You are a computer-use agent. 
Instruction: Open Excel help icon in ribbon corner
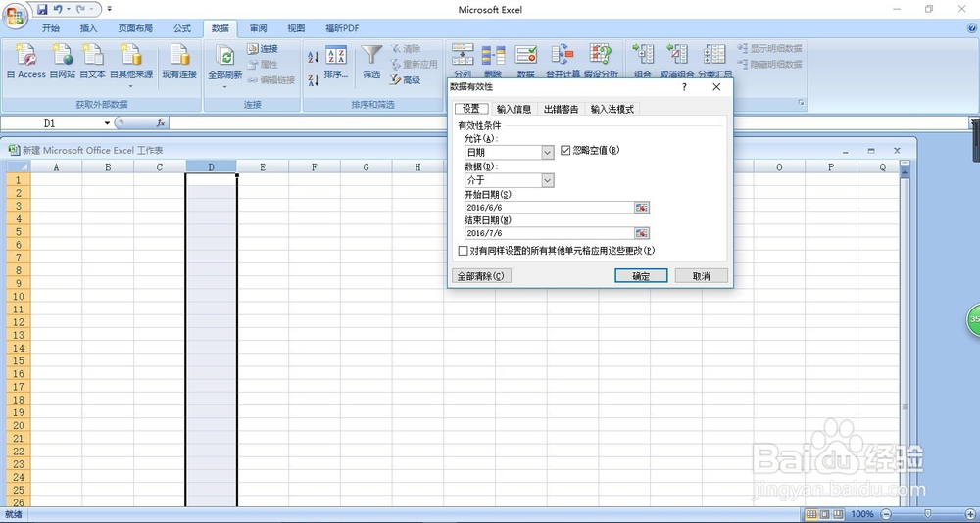click(x=972, y=28)
